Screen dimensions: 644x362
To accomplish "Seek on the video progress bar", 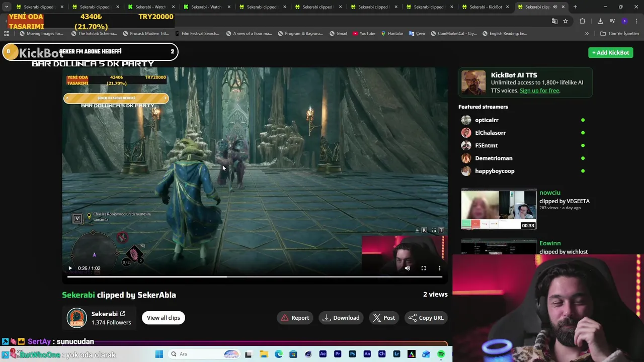I will tap(255, 277).
